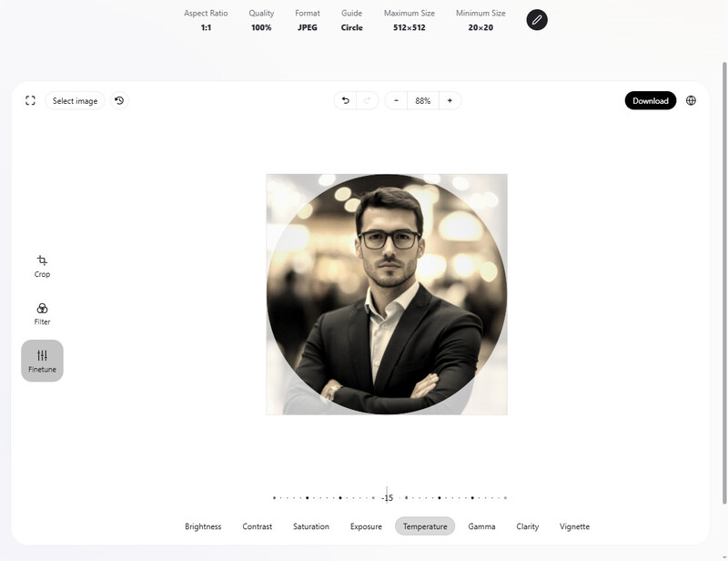Click the Guide Circle setting
Image resolution: width=728 pixels, height=561 pixels.
click(x=351, y=20)
